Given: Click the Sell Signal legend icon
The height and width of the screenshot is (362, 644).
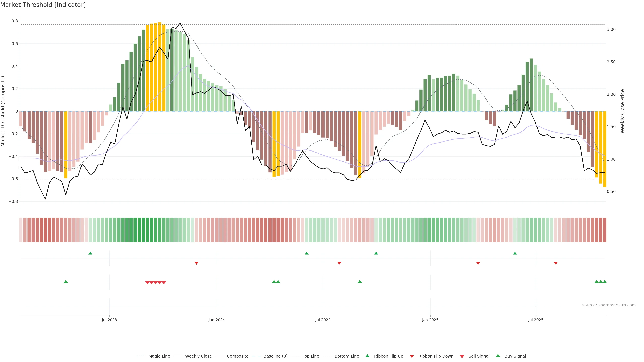Looking at the screenshot, I should tap(462, 356).
